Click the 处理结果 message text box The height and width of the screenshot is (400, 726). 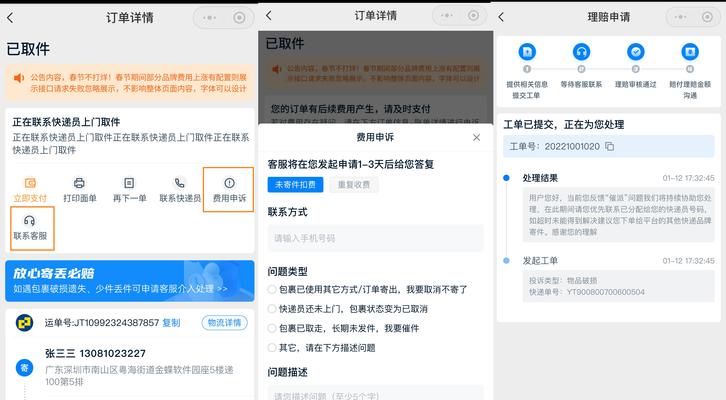coord(619,215)
